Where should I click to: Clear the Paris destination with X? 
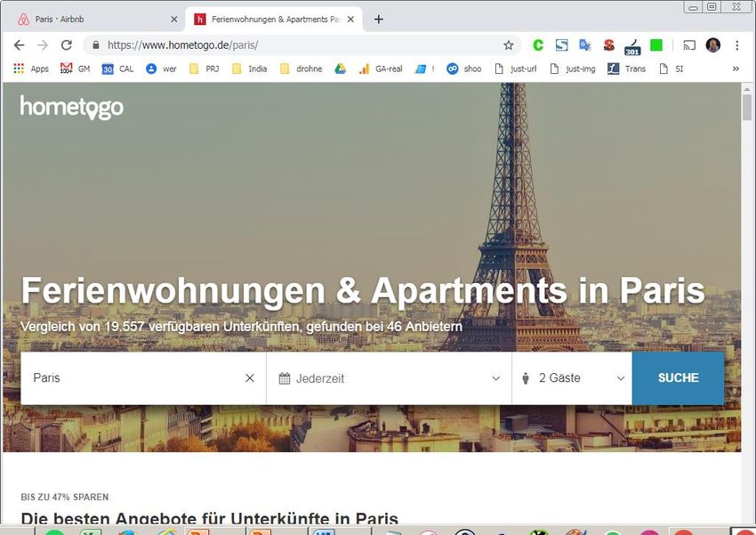(x=250, y=378)
